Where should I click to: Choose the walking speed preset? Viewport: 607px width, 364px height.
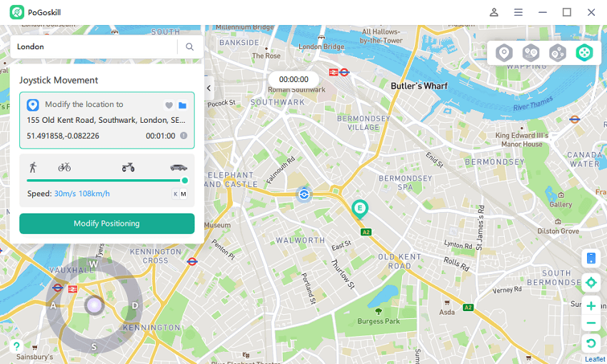point(34,168)
